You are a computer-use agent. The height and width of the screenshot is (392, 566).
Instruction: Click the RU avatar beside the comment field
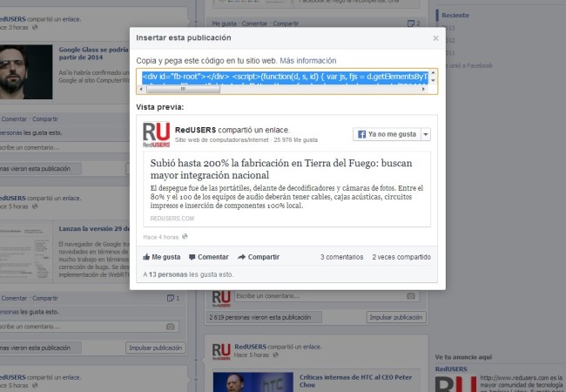coord(221,299)
